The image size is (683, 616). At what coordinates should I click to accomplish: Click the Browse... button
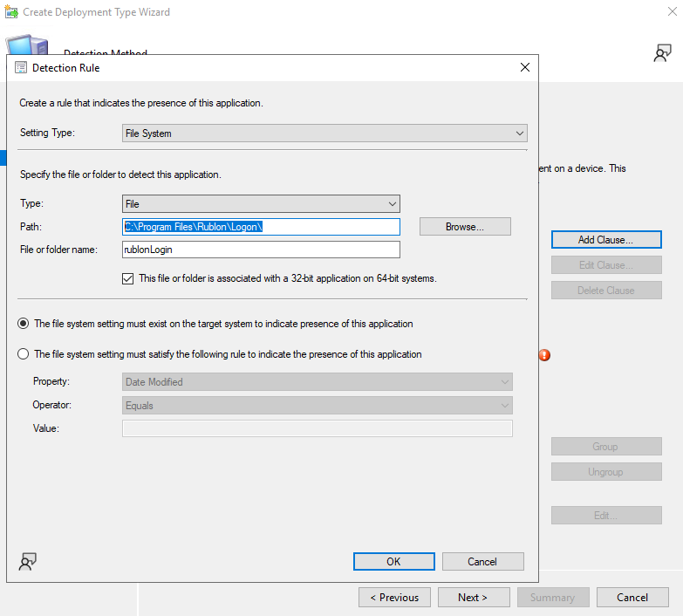(x=465, y=227)
